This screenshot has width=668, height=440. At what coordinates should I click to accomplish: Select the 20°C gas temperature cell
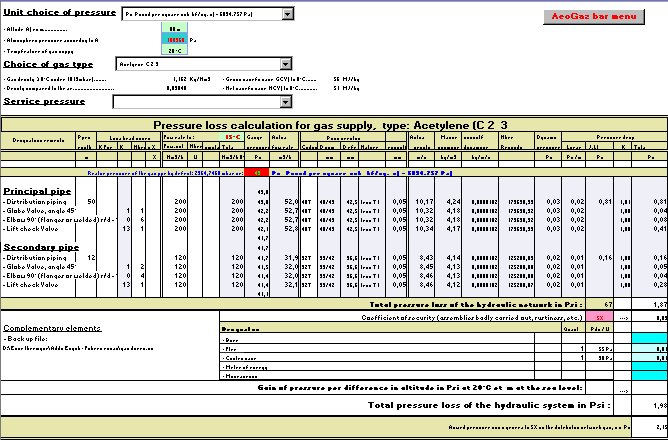(x=174, y=51)
